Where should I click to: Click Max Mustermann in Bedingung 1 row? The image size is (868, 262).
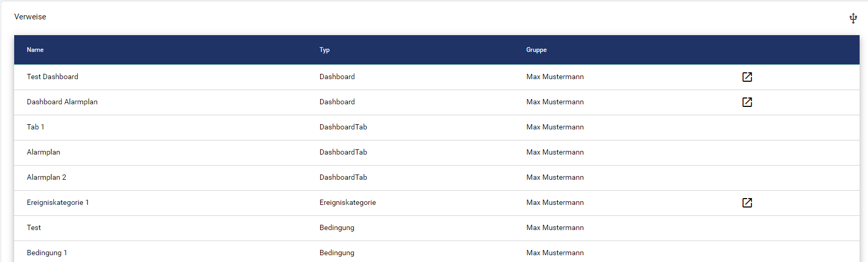click(x=555, y=253)
